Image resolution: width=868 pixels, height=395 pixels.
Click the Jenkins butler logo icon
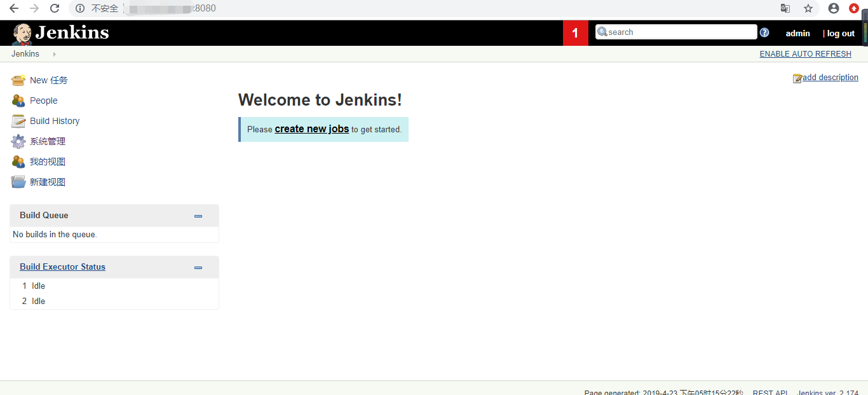coord(22,34)
